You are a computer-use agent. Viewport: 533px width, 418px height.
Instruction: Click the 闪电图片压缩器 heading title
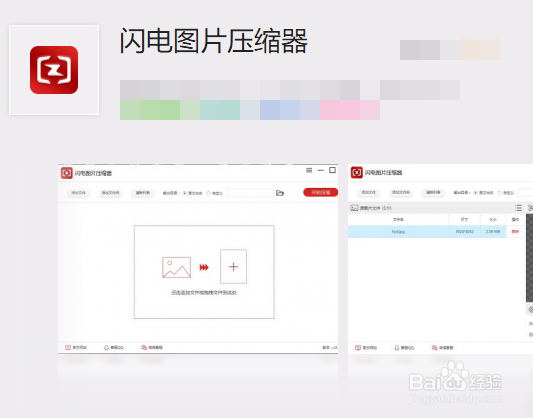[x=213, y=41]
